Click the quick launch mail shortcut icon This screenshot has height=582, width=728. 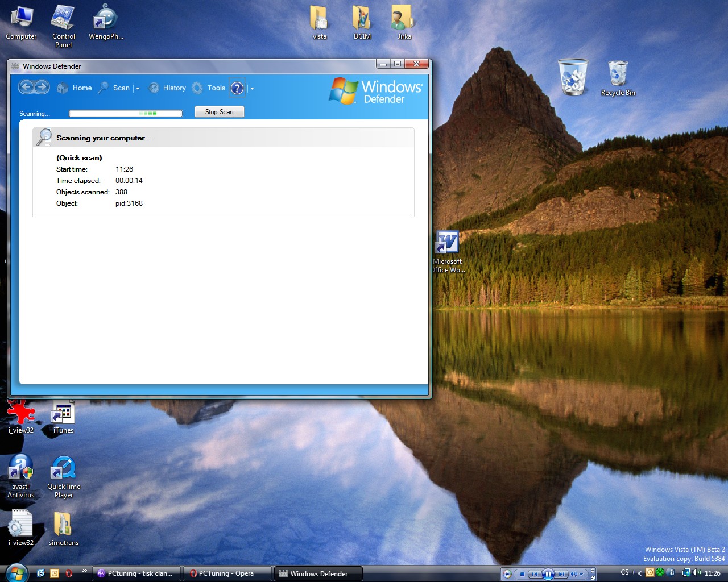40,573
